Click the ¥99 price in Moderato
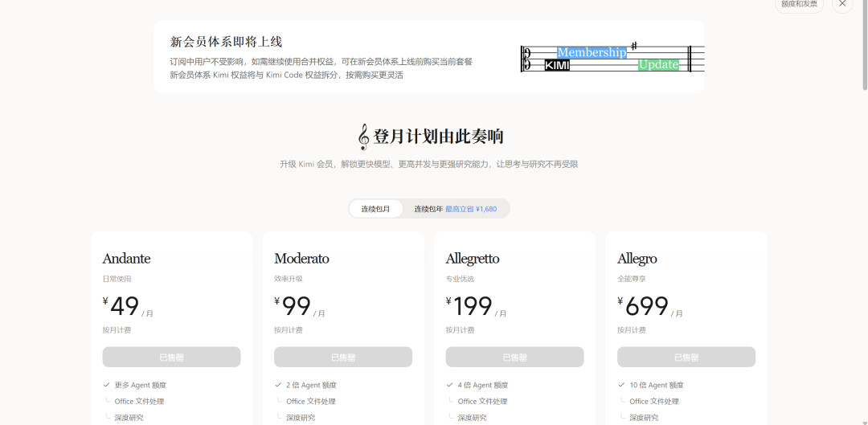The height and width of the screenshot is (425, 868). point(293,306)
